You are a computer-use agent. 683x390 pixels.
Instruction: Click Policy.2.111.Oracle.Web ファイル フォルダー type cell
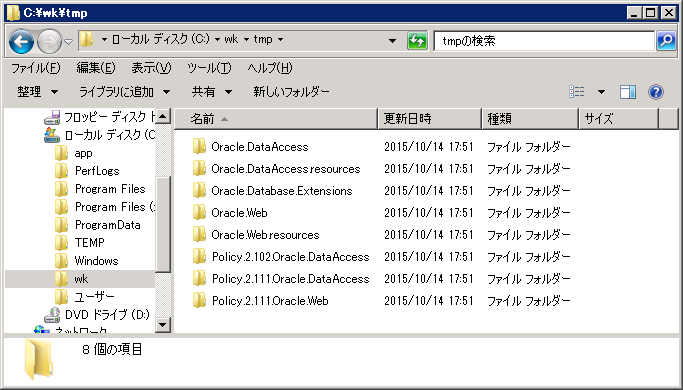coord(528,301)
